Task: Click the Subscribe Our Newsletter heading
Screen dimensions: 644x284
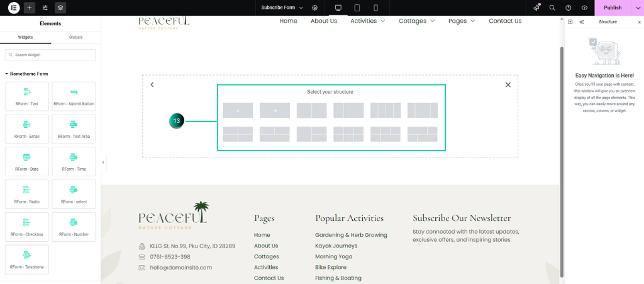Action: click(x=462, y=219)
